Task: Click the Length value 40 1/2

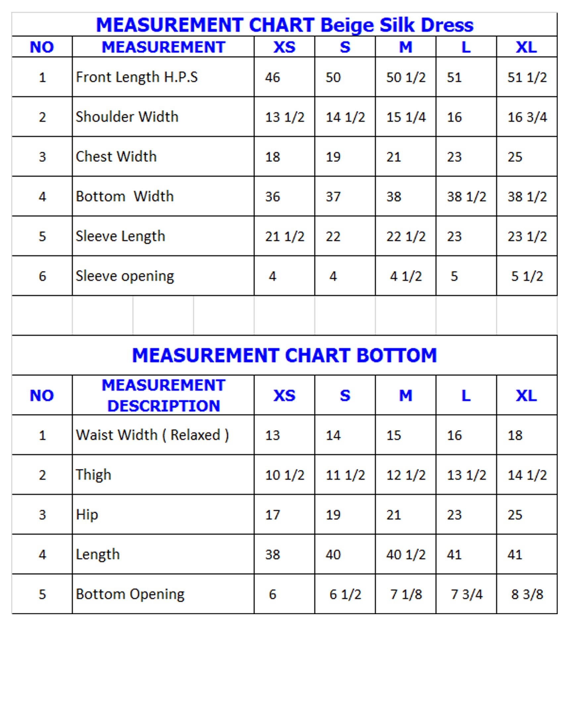Action: 406,555
